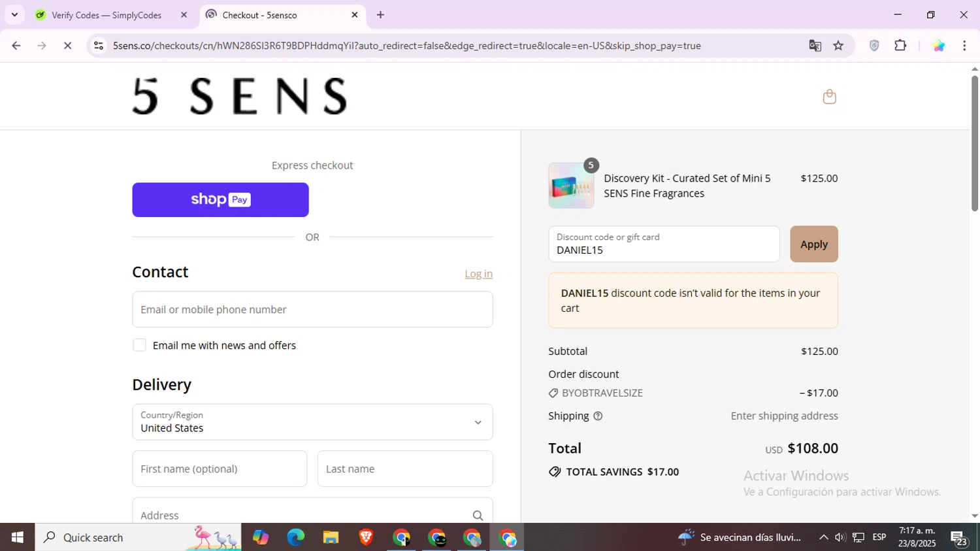Open File Explorer from taskbar
The height and width of the screenshot is (551, 980).
(x=331, y=537)
